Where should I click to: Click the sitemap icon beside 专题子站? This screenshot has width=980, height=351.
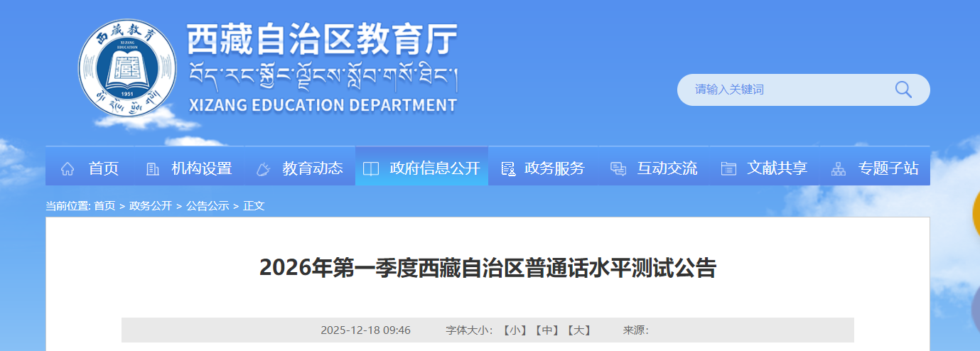point(839,168)
